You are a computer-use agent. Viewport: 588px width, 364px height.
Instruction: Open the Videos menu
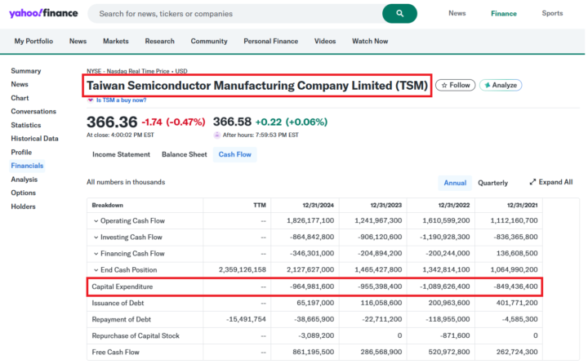325,42
